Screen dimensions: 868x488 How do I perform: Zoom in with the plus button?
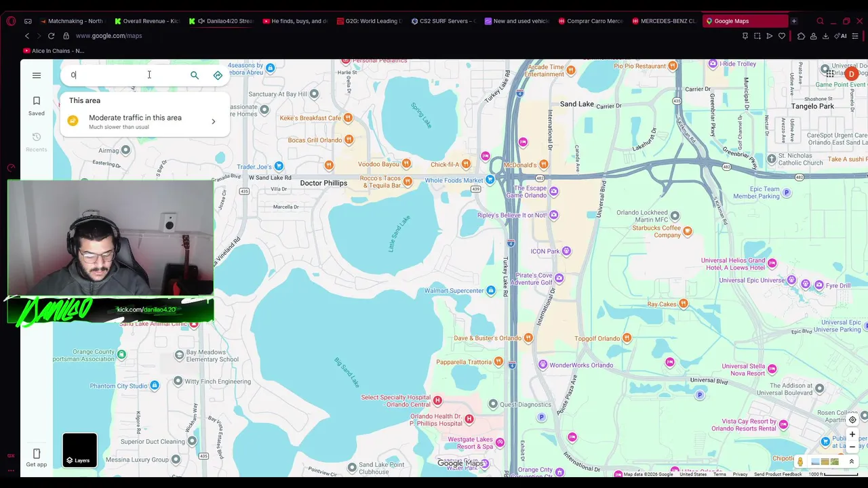coord(852,434)
